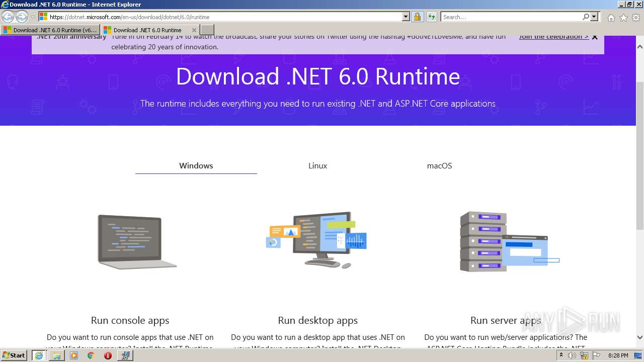This screenshot has height=362, width=644.
Task: Show hidden system tray icons
Action: (x=561, y=355)
